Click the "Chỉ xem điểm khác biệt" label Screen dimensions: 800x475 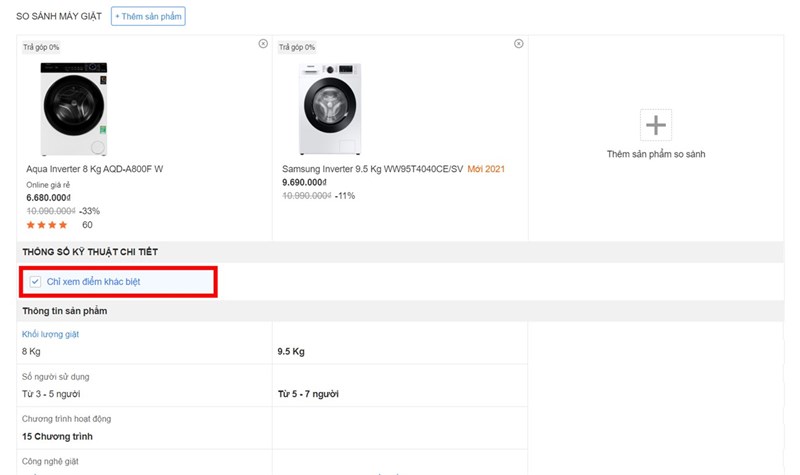[x=94, y=282]
